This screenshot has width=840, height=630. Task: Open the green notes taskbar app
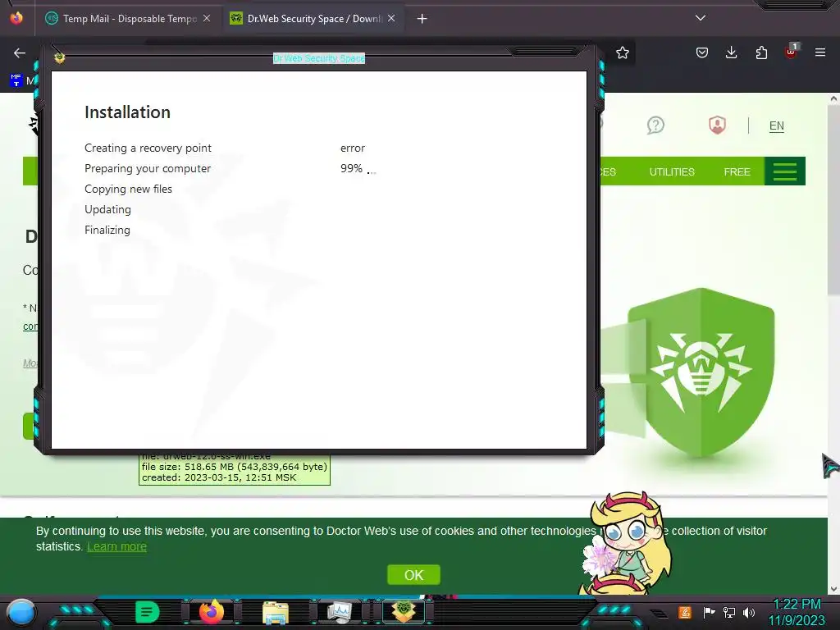click(x=147, y=612)
